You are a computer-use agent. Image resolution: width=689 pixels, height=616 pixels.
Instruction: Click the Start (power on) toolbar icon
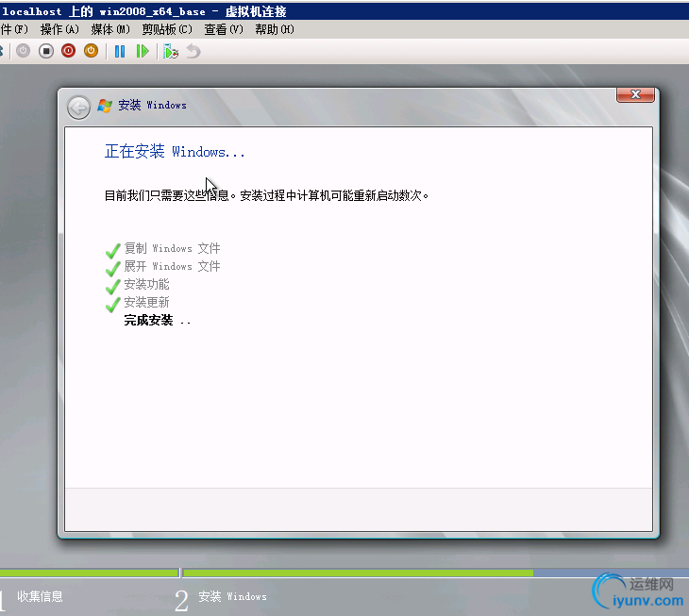click(24, 51)
